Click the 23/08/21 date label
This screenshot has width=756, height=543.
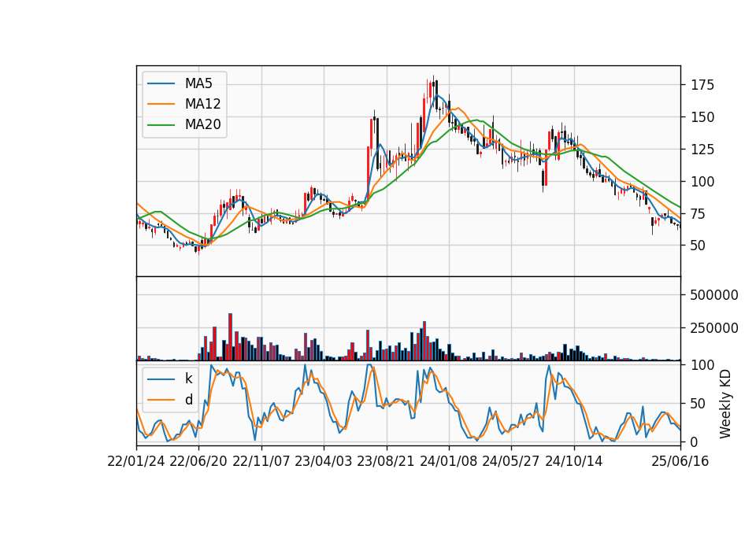click(x=386, y=462)
